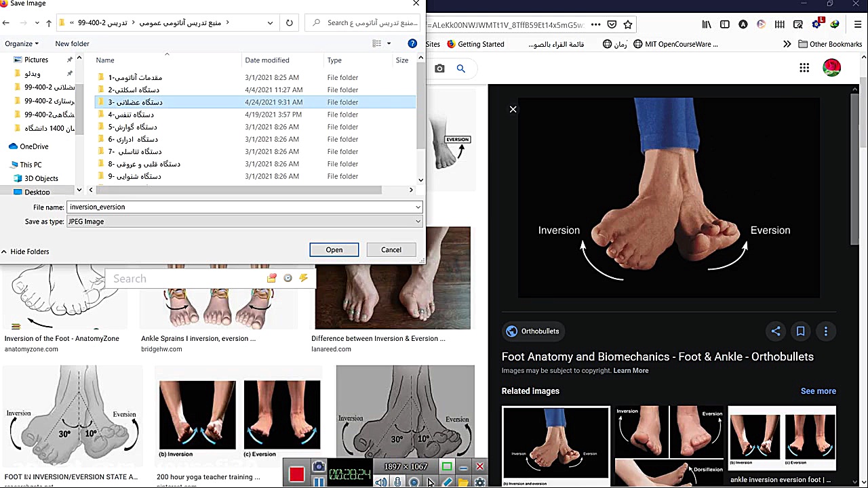
Task: Toggle recorder mouse cursor icon
Action: 430,482
